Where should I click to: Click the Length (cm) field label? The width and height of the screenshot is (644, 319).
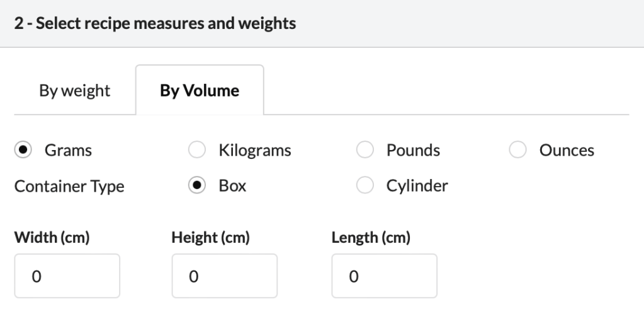coord(371,238)
